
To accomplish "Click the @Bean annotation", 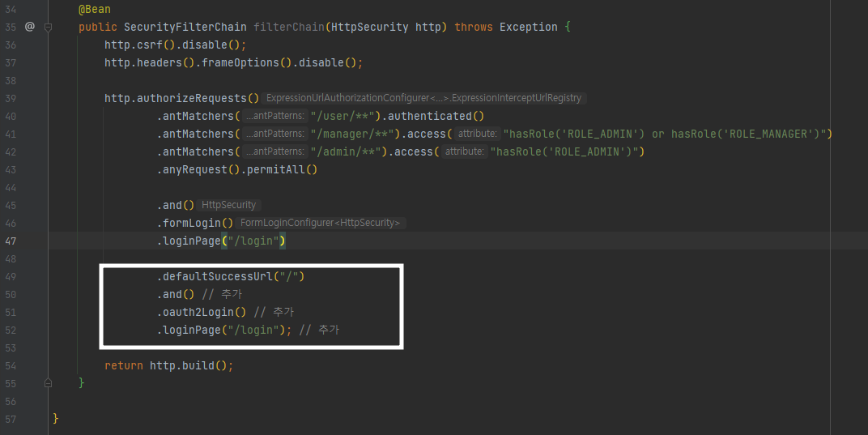I will coord(95,10).
